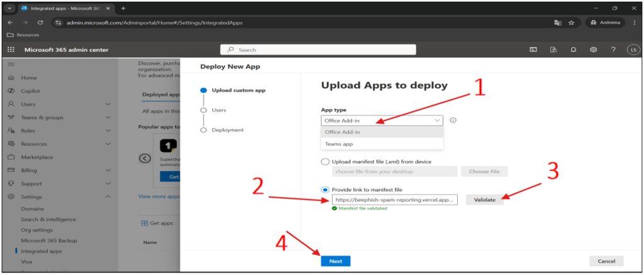Open Microsoft 365 Backup settings
The height and width of the screenshot is (275, 644).
pyautogui.click(x=49, y=240)
